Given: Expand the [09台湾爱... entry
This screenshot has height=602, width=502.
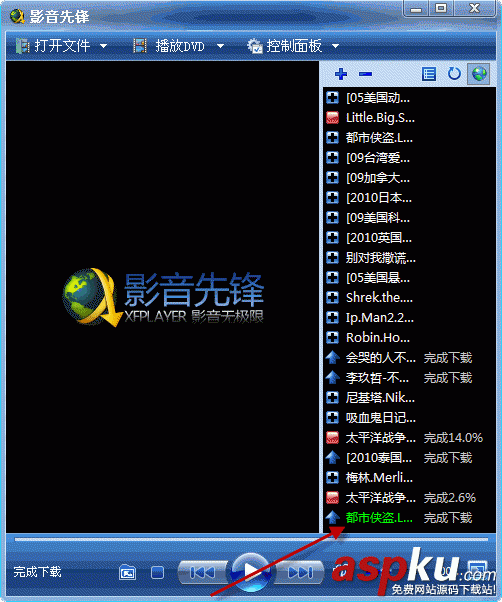Looking at the screenshot, I should pos(332,157).
